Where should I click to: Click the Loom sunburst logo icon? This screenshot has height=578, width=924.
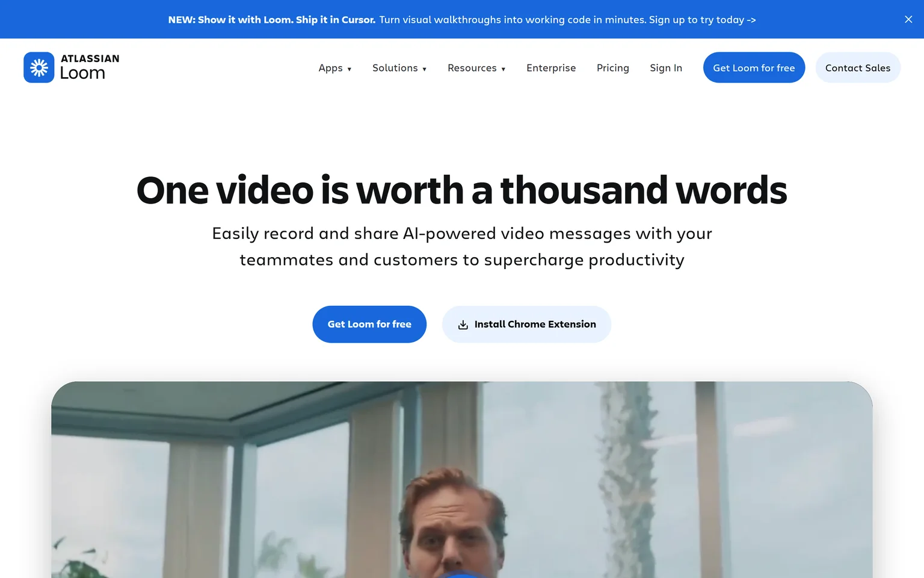tap(39, 67)
